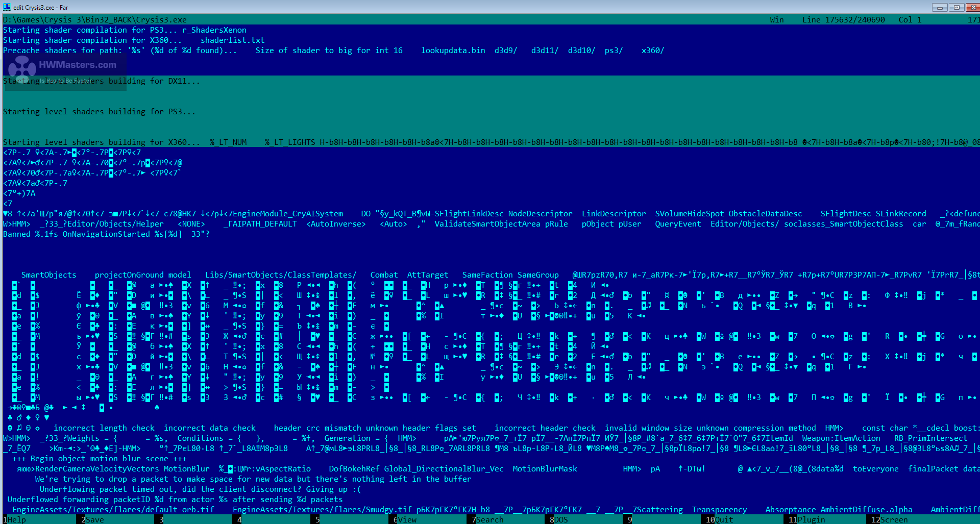Click the text ps3/ on the third line
Image resolution: width=980 pixels, height=524 pixels.
click(614, 51)
